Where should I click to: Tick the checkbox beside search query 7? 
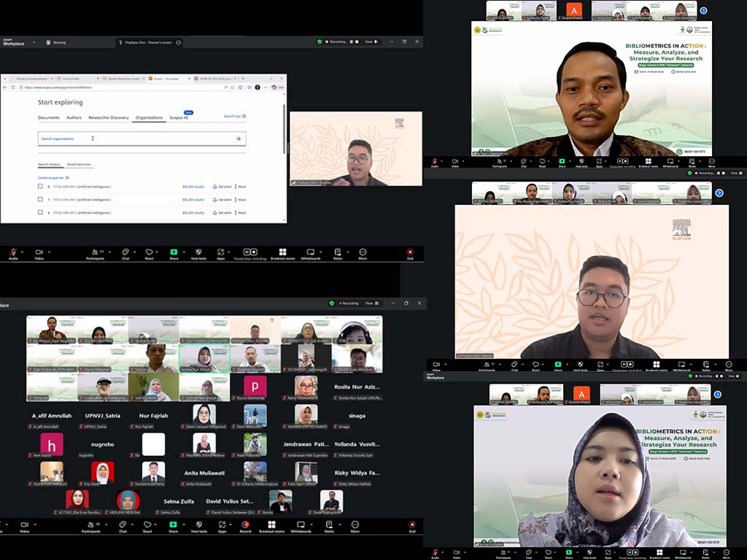(40, 199)
